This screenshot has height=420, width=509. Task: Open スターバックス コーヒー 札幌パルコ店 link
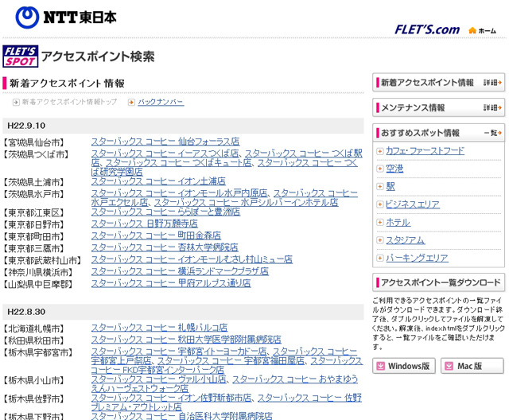[x=159, y=328]
